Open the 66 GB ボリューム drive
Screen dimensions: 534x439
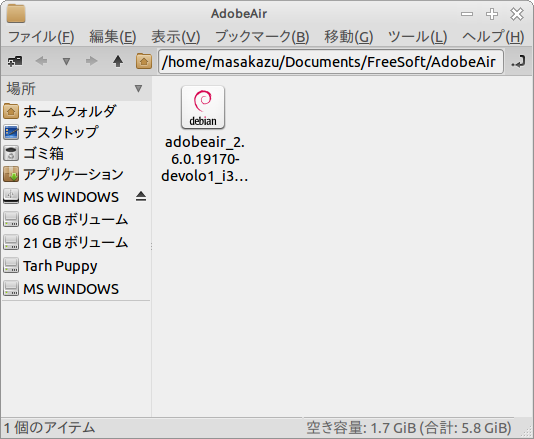pyautogui.click(x=76, y=220)
